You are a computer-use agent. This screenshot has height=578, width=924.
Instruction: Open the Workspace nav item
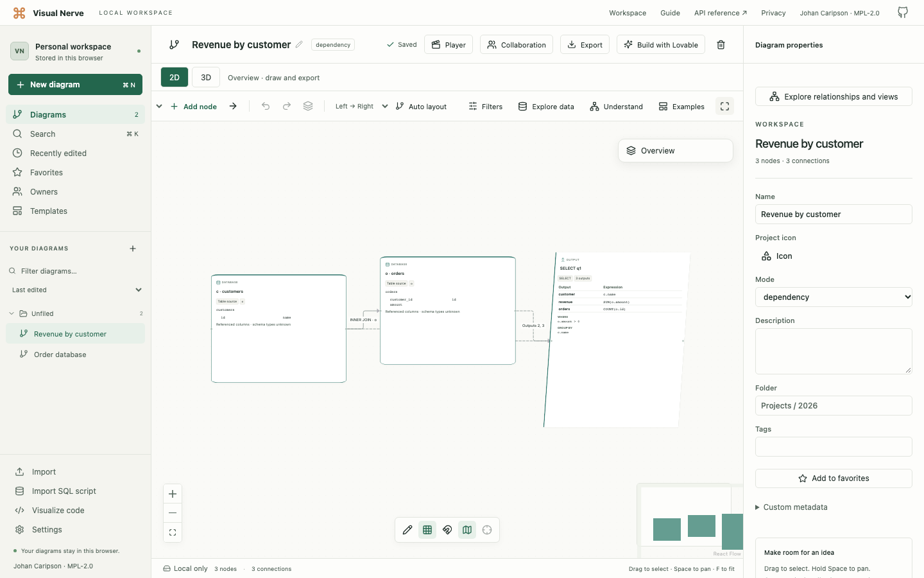pos(628,13)
